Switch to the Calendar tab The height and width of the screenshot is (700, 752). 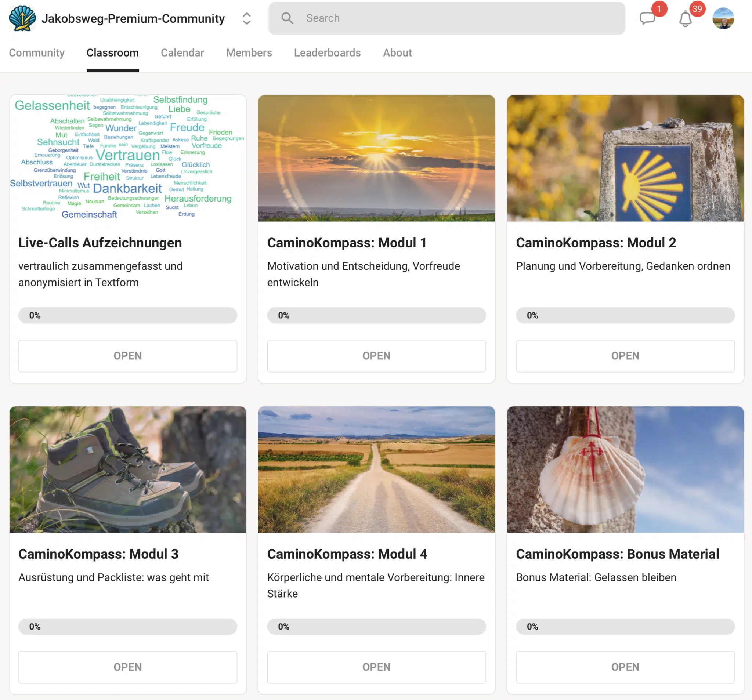click(182, 52)
